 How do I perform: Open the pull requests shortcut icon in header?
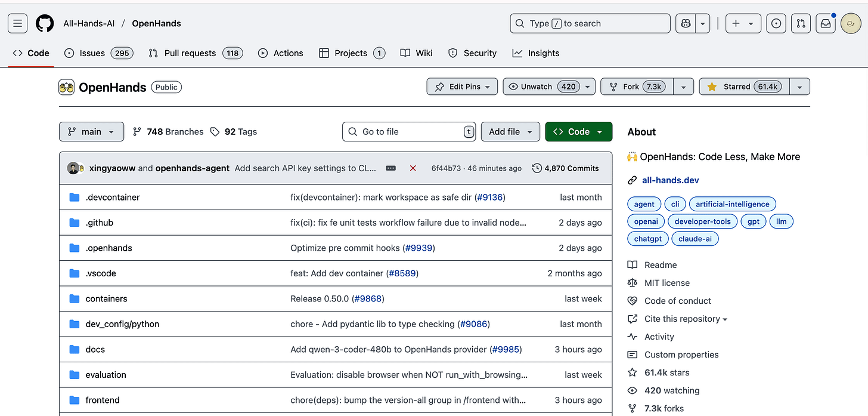(x=801, y=23)
